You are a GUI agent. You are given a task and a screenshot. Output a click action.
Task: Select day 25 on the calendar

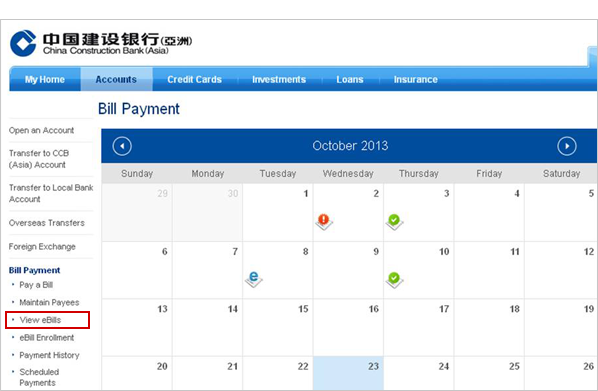tap(489, 373)
